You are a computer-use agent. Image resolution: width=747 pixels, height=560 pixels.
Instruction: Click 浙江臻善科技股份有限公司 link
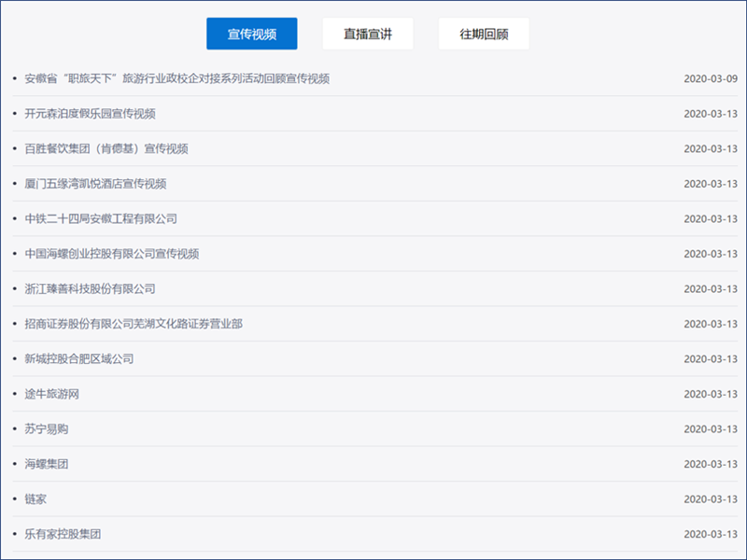(90, 288)
